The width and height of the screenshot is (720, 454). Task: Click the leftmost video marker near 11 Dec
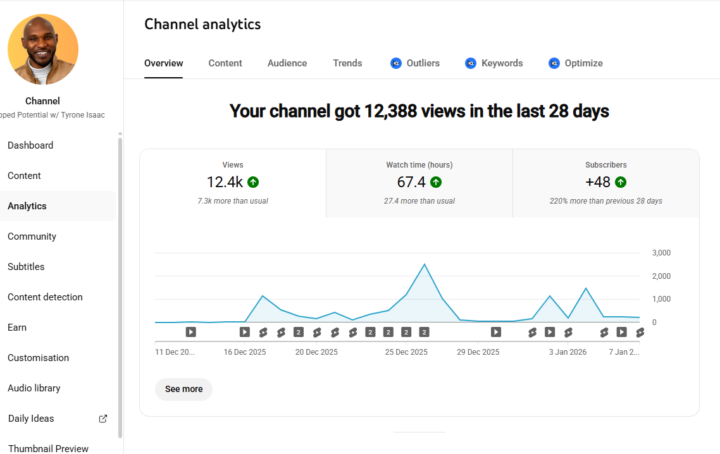click(x=191, y=332)
